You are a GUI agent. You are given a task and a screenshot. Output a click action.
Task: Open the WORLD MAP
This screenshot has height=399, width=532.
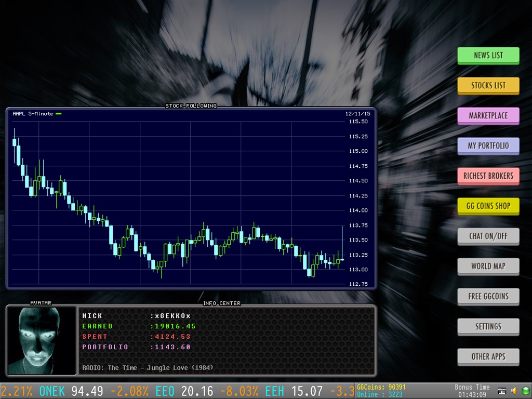(488, 267)
